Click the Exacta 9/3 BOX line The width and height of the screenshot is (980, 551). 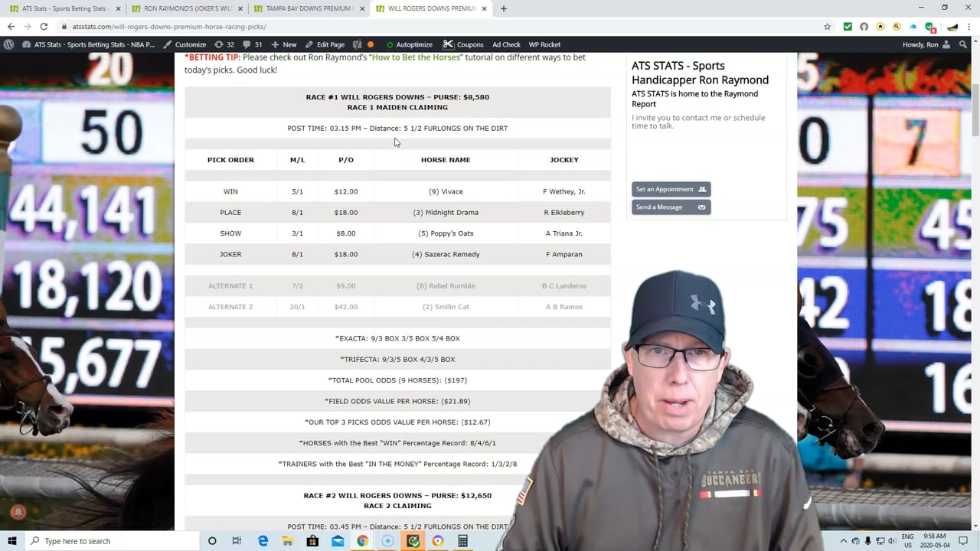[x=397, y=338]
